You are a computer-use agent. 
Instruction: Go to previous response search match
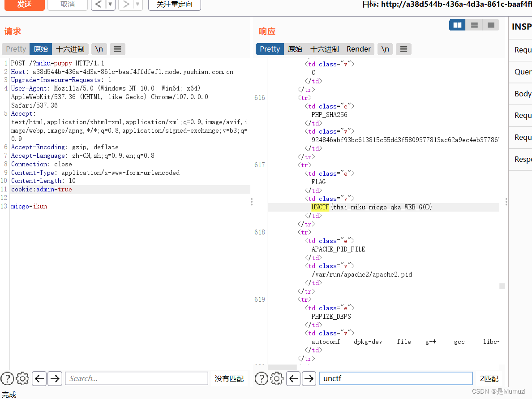293,378
